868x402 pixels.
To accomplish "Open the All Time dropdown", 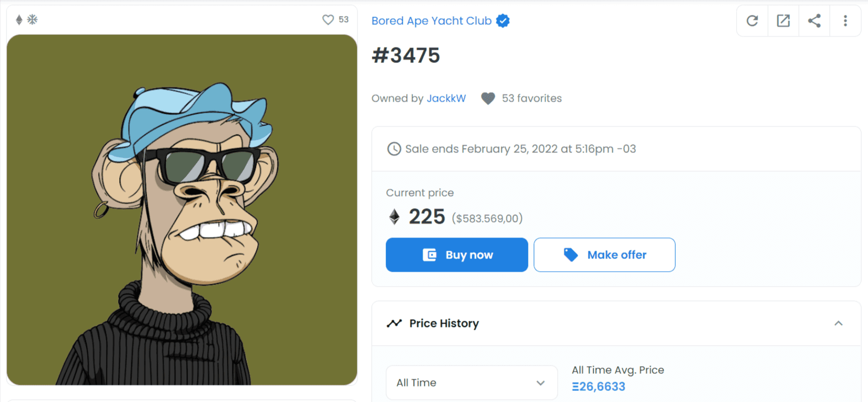I will coord(471,382).
